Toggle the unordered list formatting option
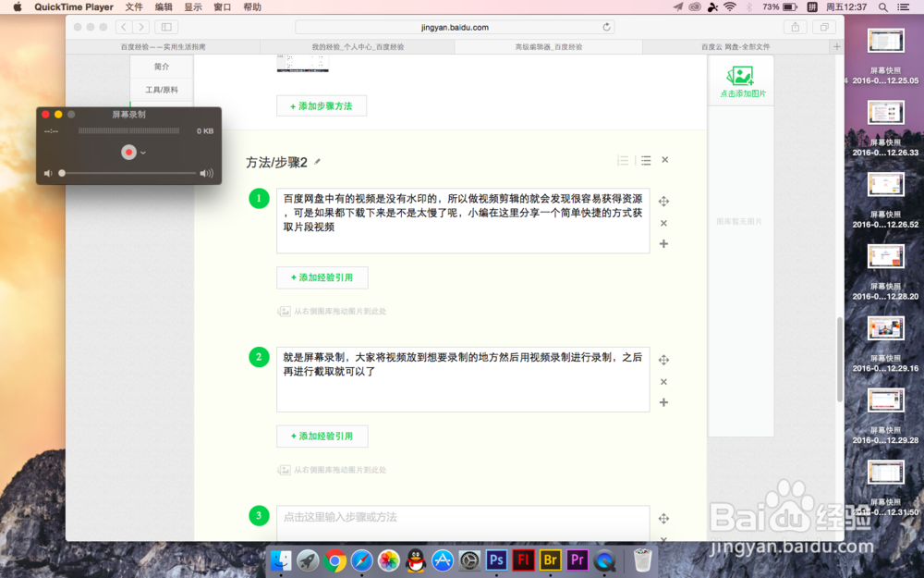This screenshot has height=578, width=924. point(646,159)
